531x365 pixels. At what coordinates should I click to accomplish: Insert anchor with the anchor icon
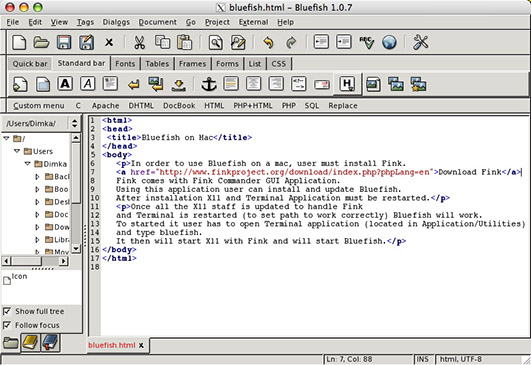click(x=209, y=84)
